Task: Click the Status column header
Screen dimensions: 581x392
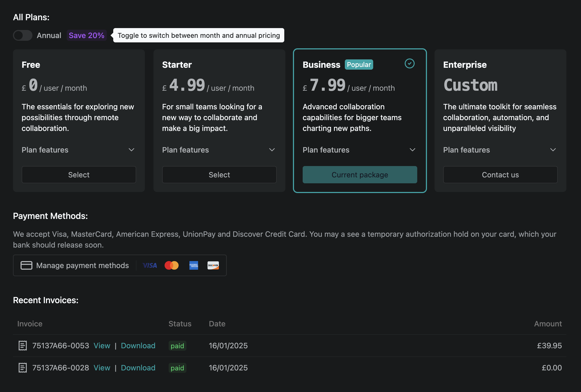Action: click(180, 324)
